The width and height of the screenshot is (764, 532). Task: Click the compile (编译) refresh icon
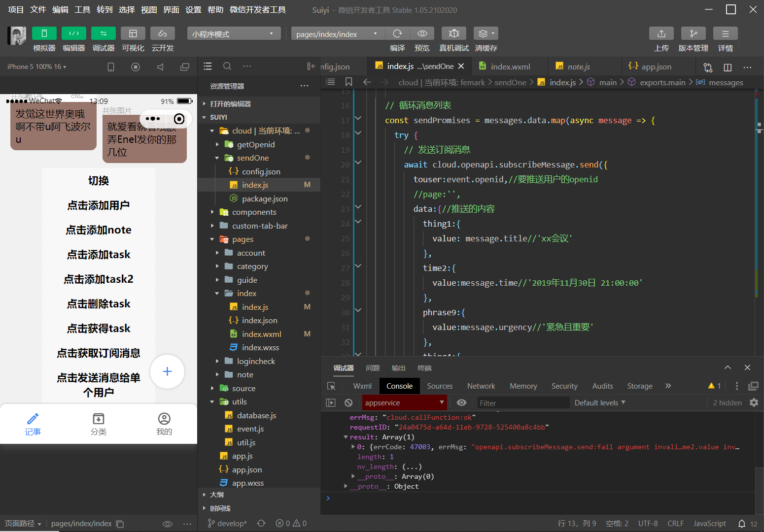[397, 33]
